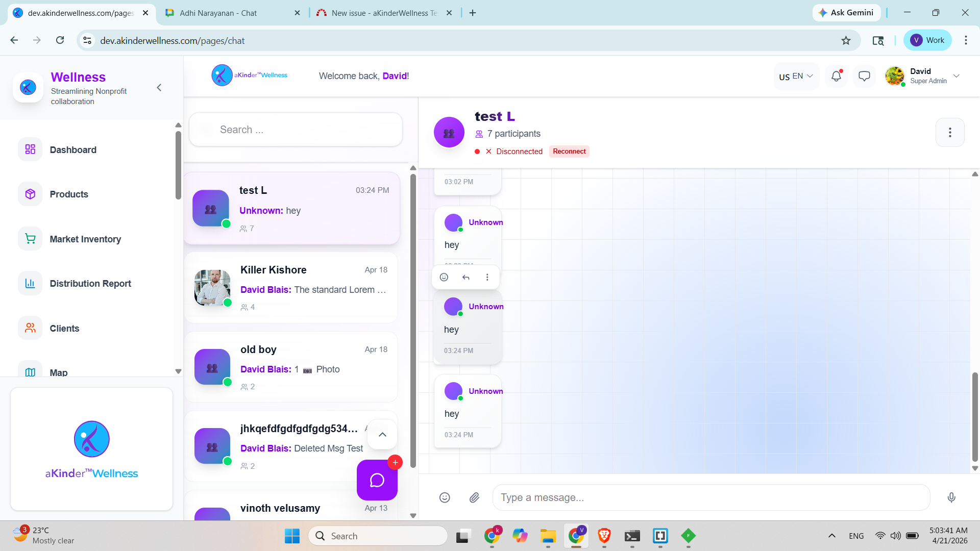Open the test L chat options menu
980x551 pixels.
[x=949, y=133]
